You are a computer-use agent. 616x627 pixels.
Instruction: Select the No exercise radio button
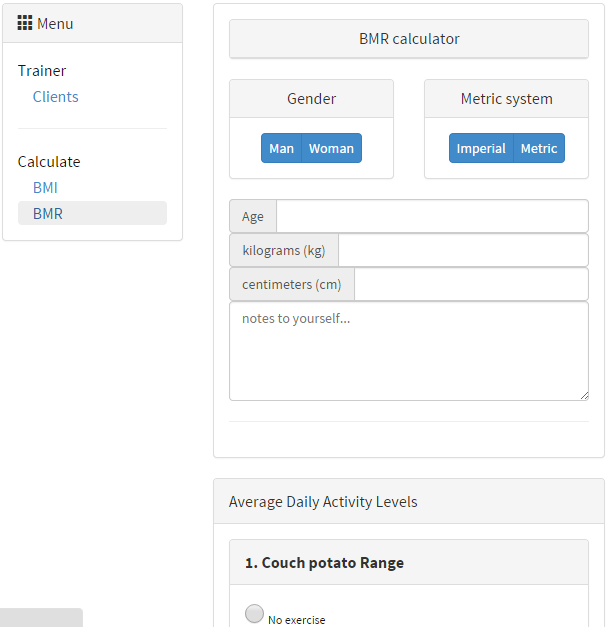tap(254, 613)
